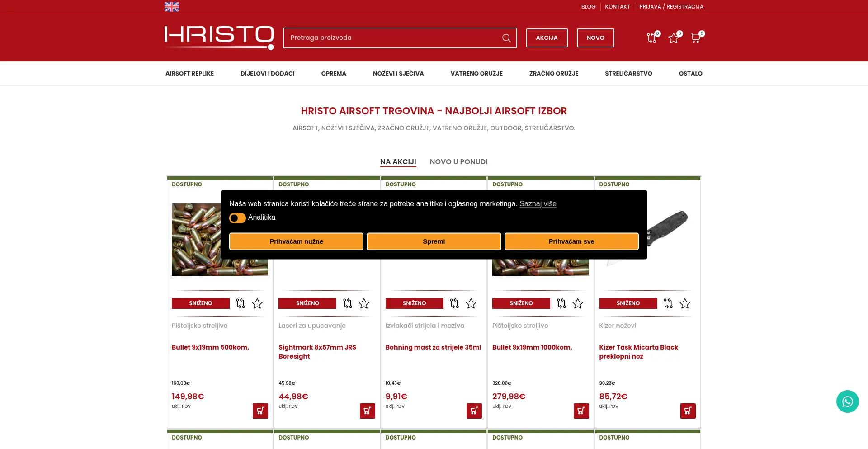Click the 149,98€ price text
Screen dimensions: 868x449
[x=188, y=397]
